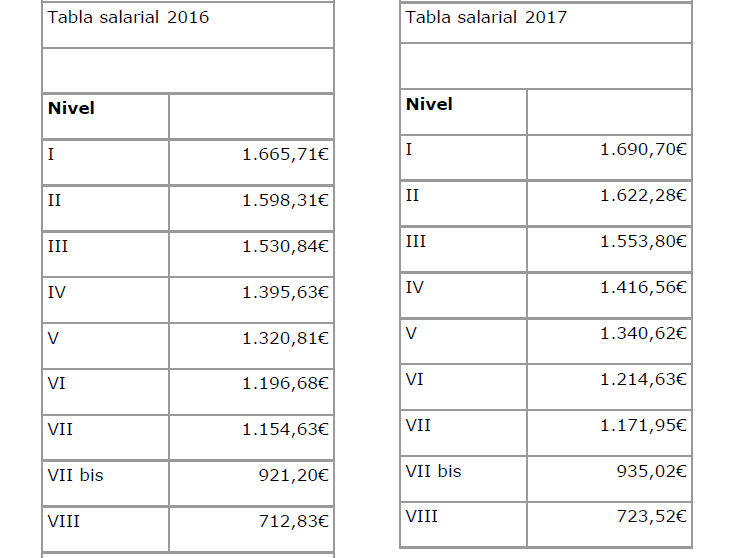Select the 712,83€ cell for level VIII
The height and width of the screenshot is (558, 748).
coord(293,522)
